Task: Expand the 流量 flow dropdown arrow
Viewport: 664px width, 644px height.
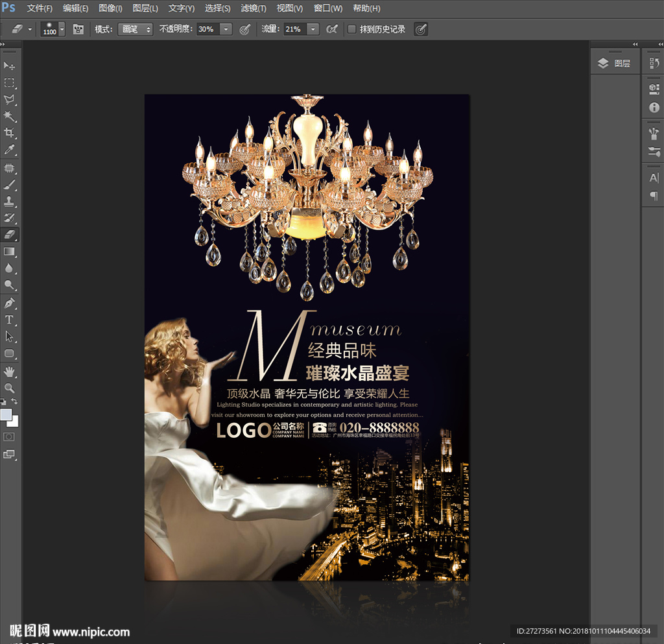Action: click(x=313, y=29)
